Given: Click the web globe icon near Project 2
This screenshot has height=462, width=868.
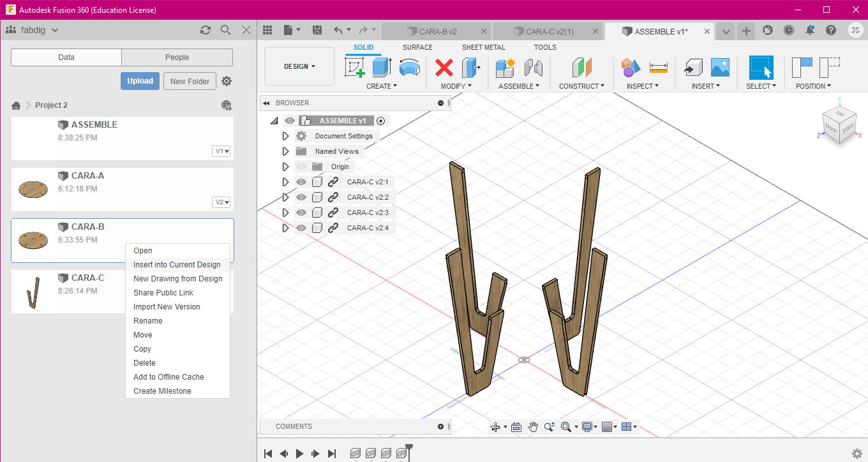Looking at the screenshot, I should tap(227, 105).
